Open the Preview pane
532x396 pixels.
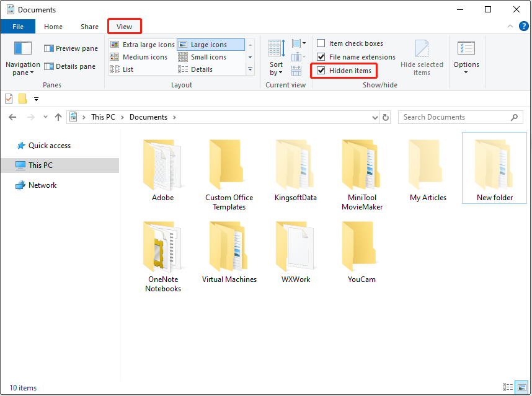[71, 48]
